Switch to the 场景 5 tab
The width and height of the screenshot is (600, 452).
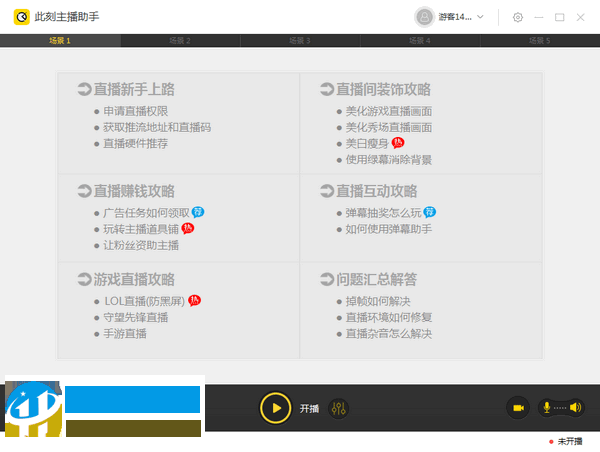540,41
